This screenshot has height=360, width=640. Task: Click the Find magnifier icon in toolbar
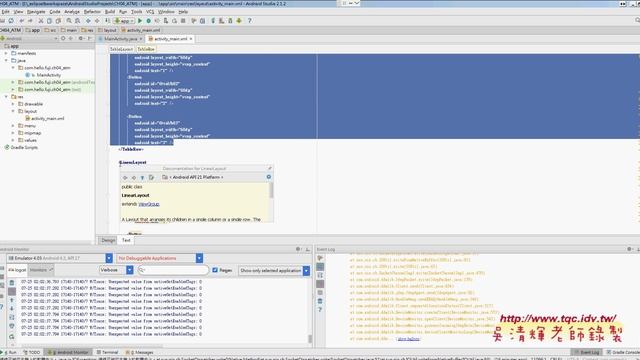pos(69,20)
